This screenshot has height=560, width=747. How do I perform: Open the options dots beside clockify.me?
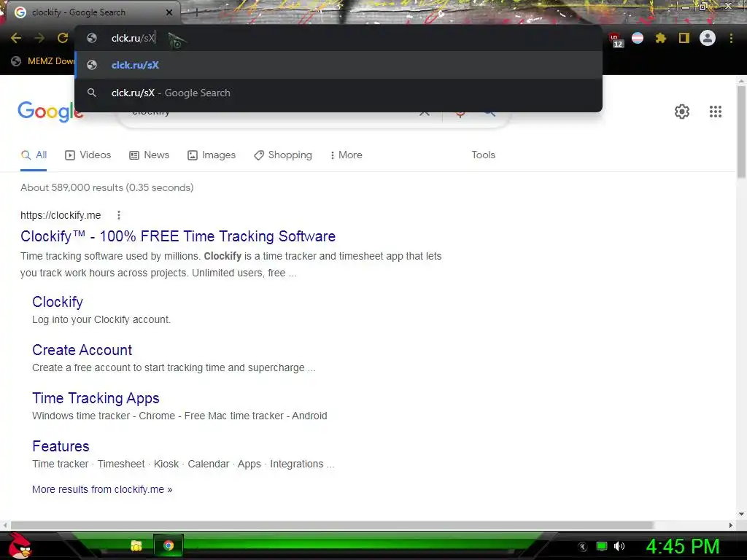click(x=119, y=215)
